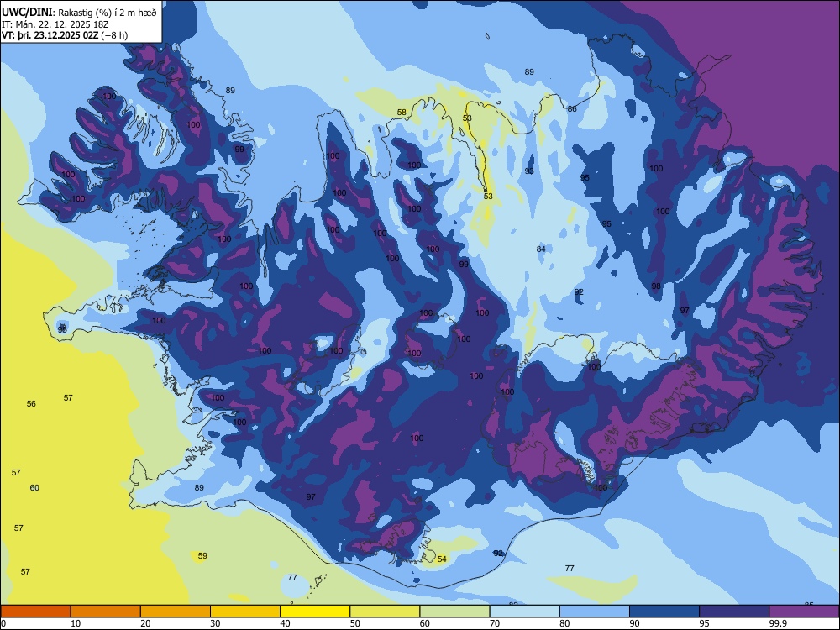
Task: Click the '58' humidity value on the map
Action: point(402,113)
